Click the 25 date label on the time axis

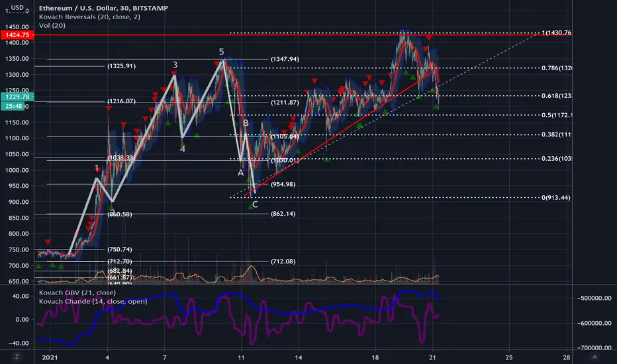(509, 357)
